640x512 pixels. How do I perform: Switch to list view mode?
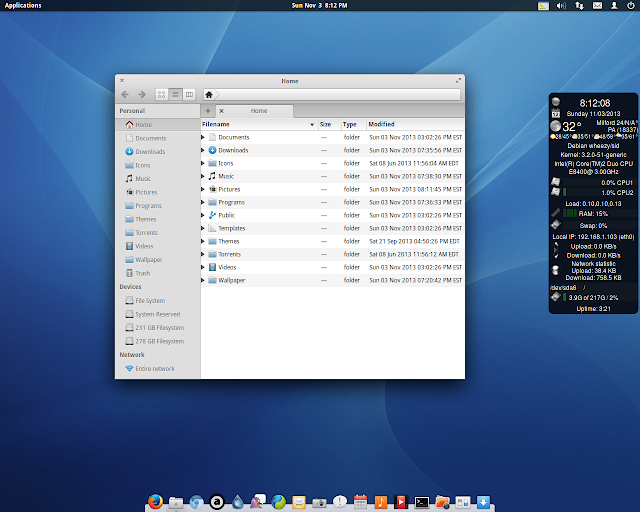(175, 94)
